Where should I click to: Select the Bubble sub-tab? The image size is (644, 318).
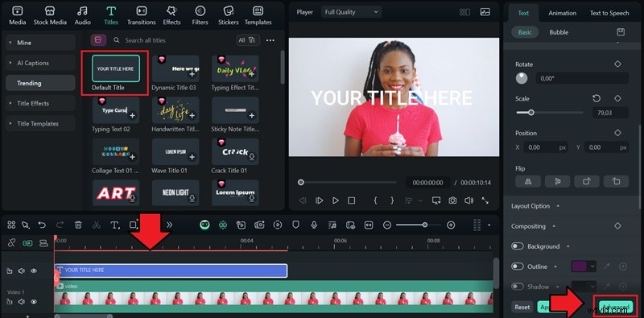tap(559, 32)
